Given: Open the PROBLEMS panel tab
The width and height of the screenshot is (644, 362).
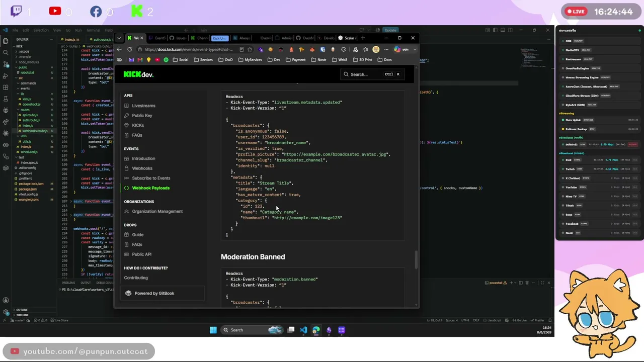Looking at the screenshot, I should pyautogui.click(x=68, y=283).
